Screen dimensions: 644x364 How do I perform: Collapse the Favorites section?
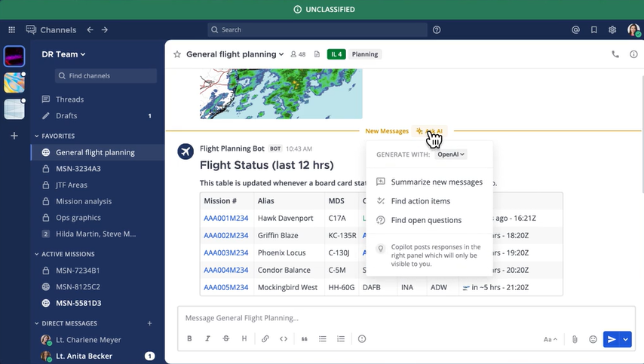pos(37,136)
